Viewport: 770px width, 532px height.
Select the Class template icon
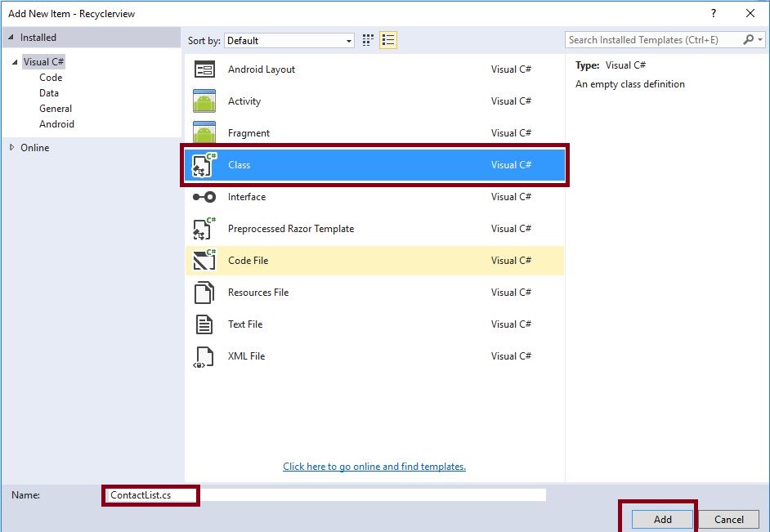pos(204,165)
